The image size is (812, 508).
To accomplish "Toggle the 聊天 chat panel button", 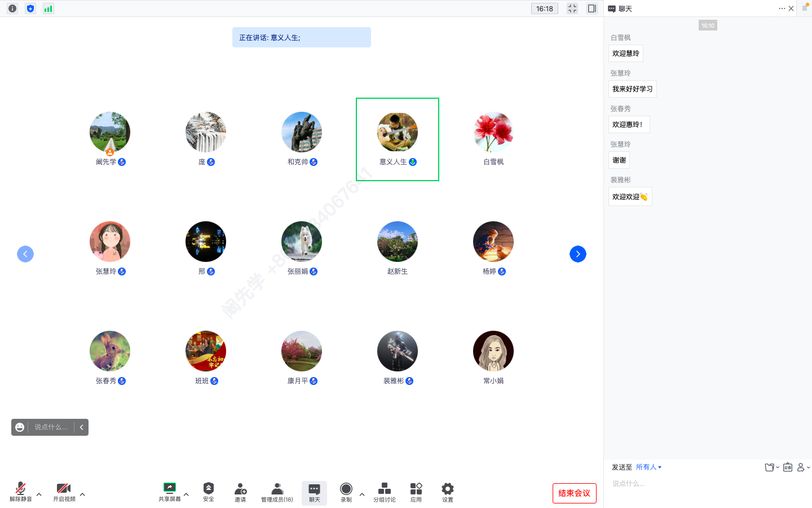I will point(315,491).
